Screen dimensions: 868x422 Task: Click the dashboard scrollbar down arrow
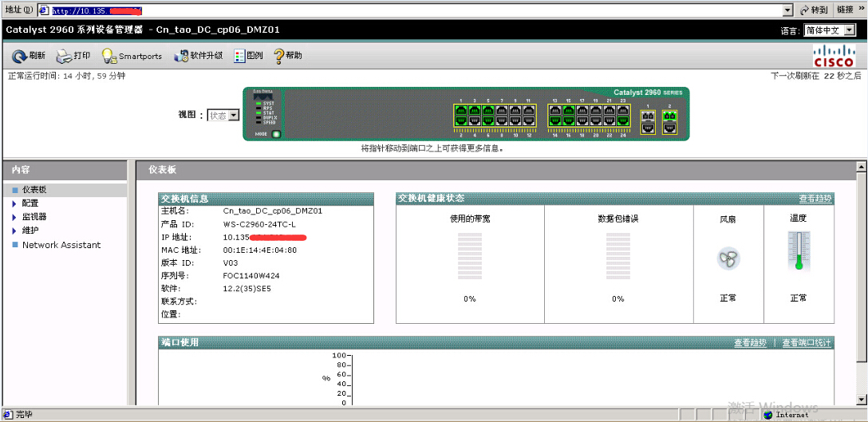pos(861,400)
